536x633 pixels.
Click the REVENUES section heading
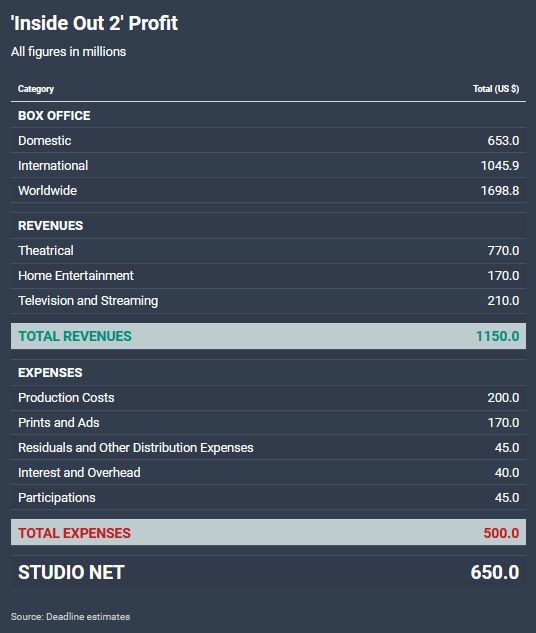click(50, 225)
